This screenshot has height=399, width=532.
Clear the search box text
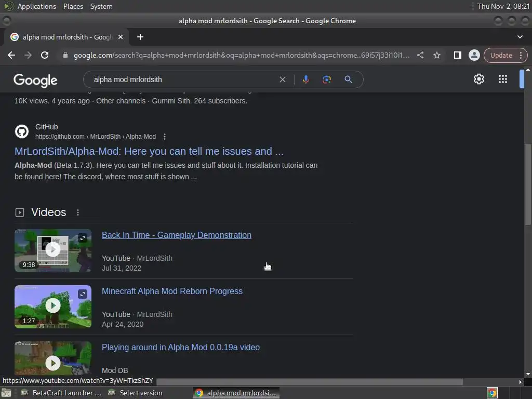coord(282,79)
